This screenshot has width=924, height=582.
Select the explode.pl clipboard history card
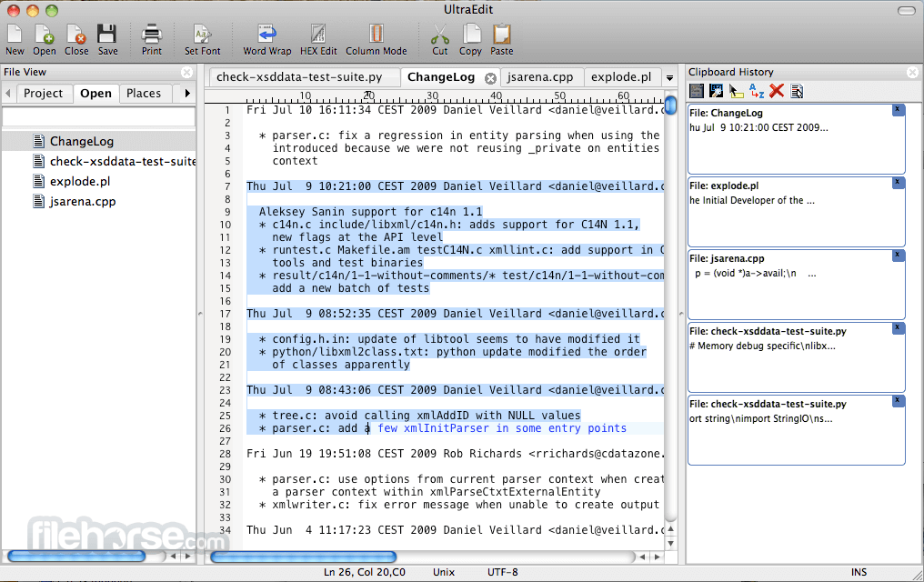796,212
